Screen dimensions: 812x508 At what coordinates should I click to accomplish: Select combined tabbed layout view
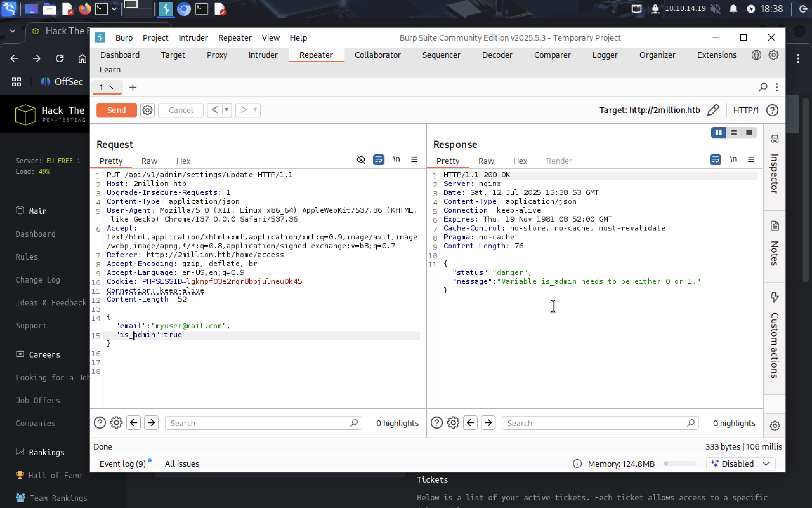[x=749, y=133]
